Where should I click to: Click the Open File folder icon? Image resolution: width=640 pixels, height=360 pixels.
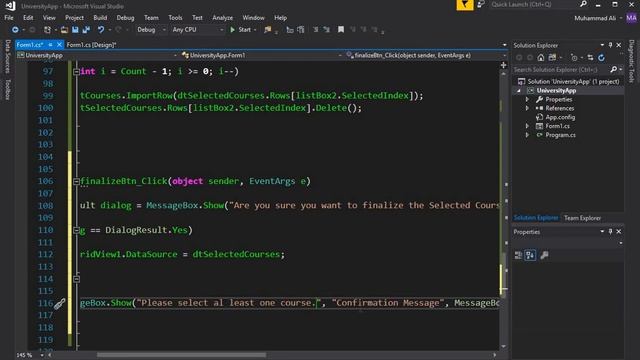point(64,30)
